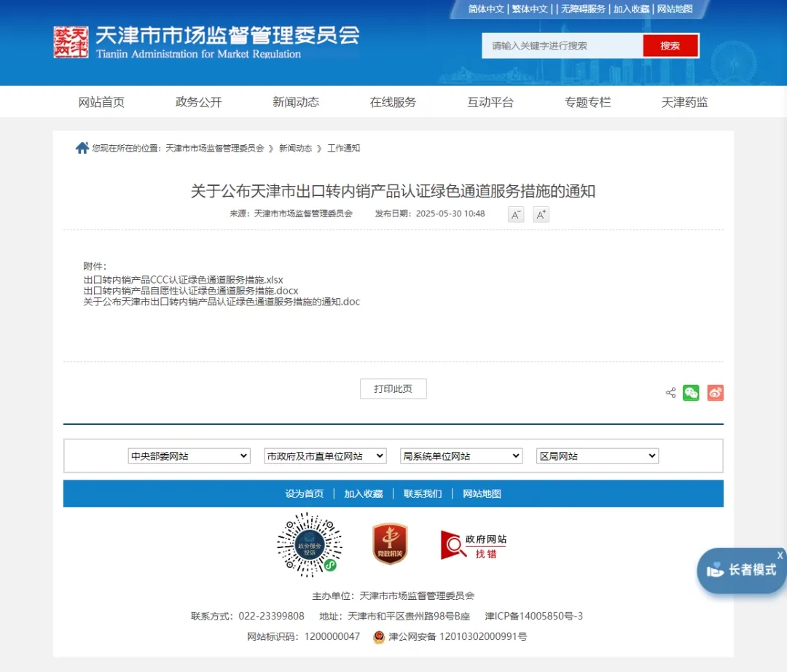
Task: Close the 长者模式 floating widget
Action: coord(780,555)
